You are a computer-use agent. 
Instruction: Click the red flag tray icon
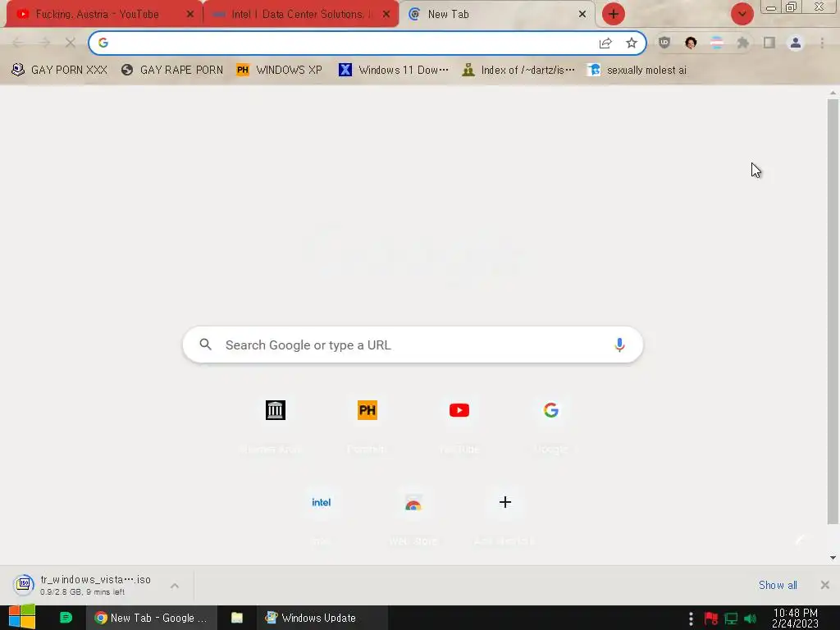[x=711, y=619]
